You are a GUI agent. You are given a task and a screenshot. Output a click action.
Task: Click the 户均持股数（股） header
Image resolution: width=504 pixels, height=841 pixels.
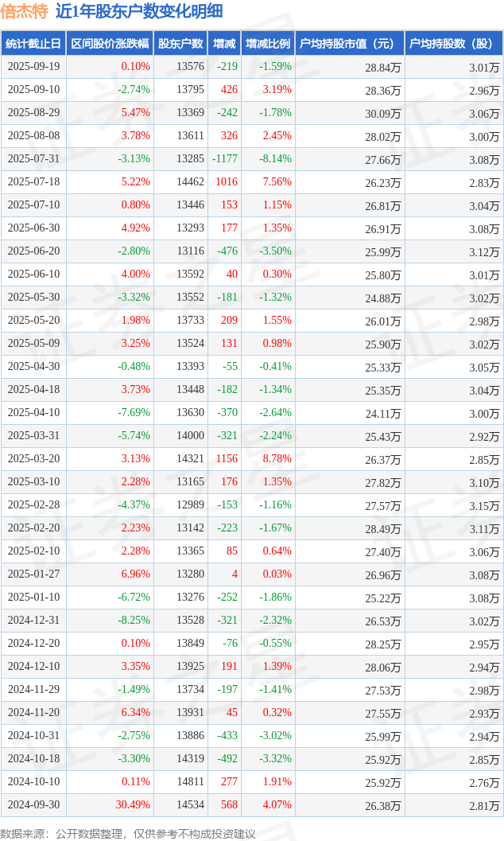(x=453, y=44)
